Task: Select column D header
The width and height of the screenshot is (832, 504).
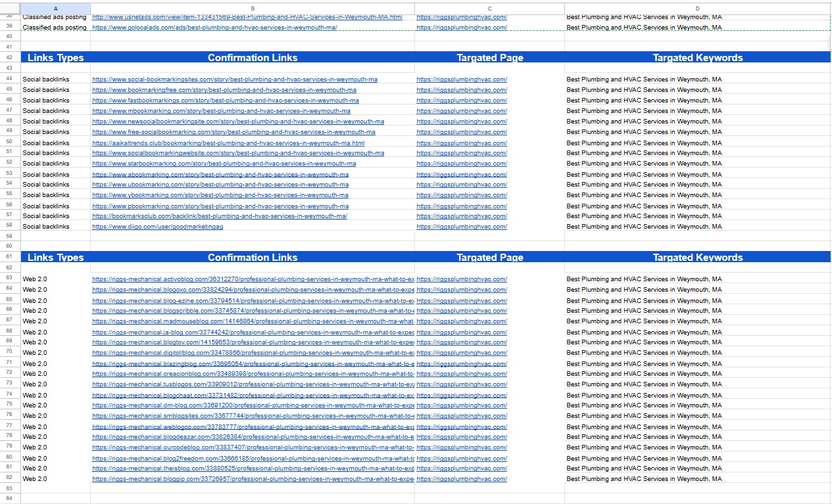Action: point(697,8)
